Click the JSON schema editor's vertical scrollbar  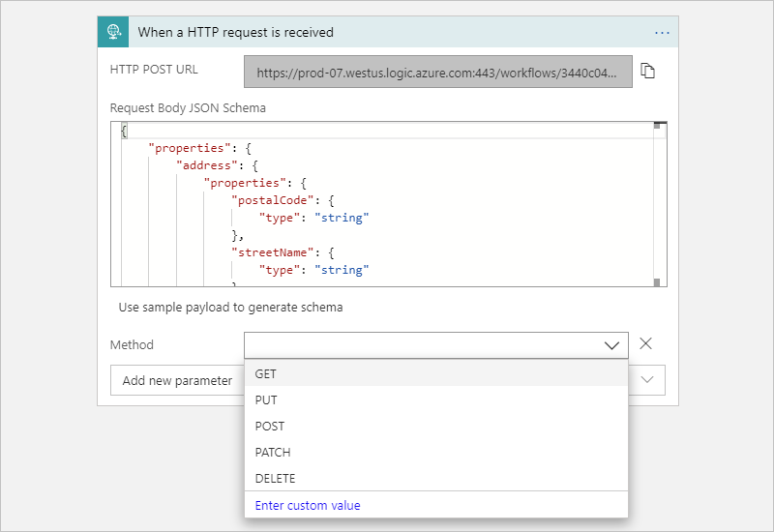[x=657, y=203]
